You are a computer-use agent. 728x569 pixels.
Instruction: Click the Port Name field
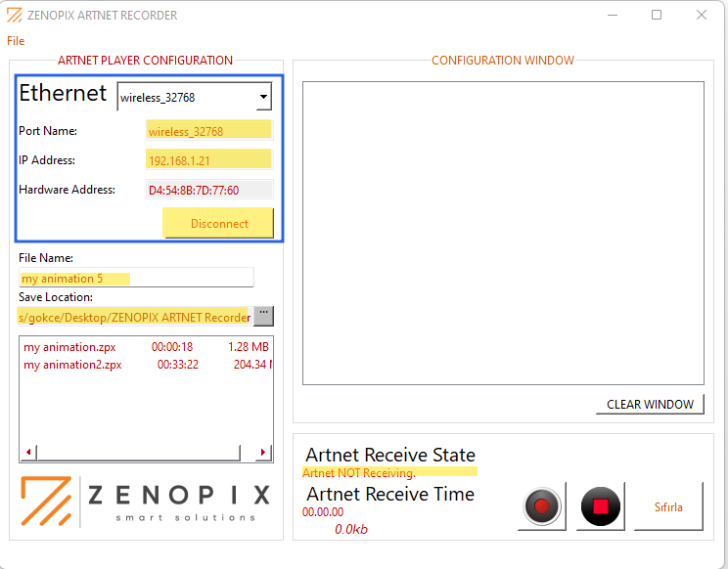click(x=208, y=131)
